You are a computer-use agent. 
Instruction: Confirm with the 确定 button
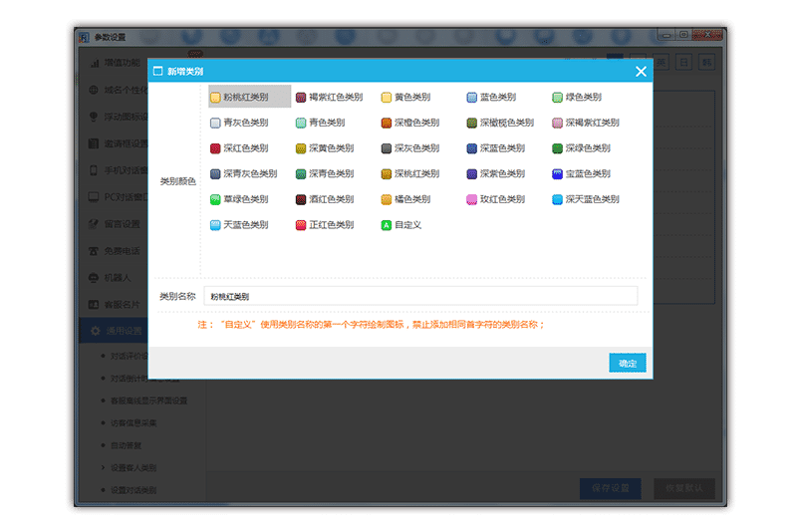click(628, 363)
